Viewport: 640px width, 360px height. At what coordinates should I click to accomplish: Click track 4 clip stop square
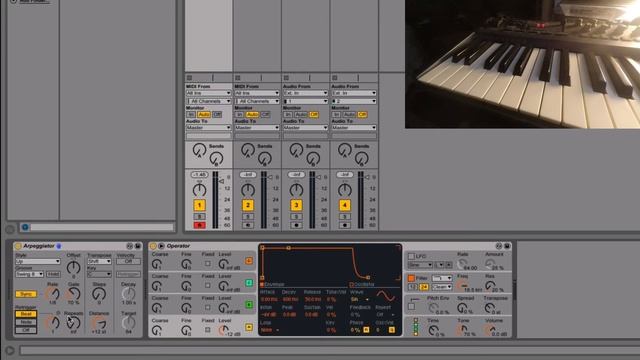click(335, 78)
